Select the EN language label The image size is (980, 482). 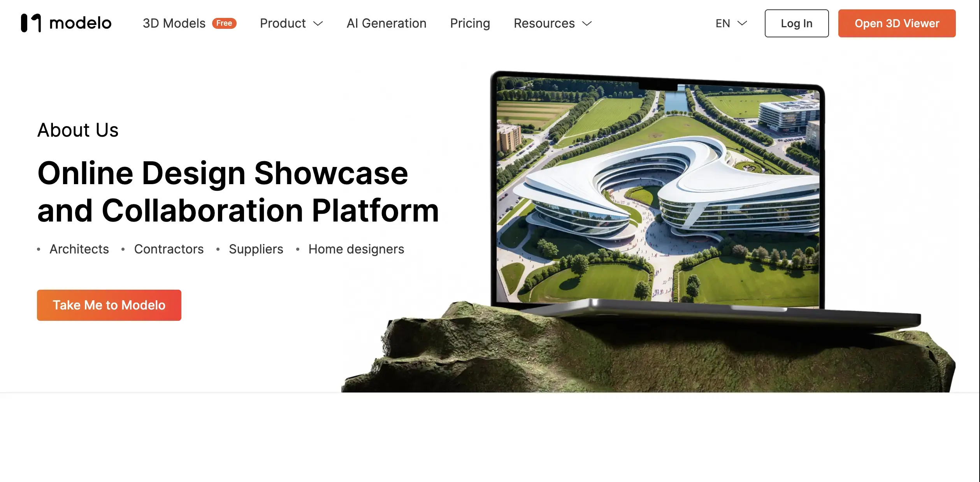point(722,23)
